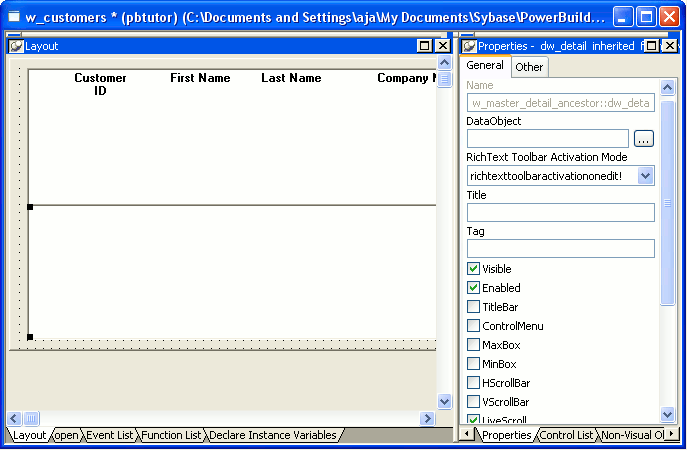Close the w_customers window
This screenshot has width=687, height=450.
(669, 17)
